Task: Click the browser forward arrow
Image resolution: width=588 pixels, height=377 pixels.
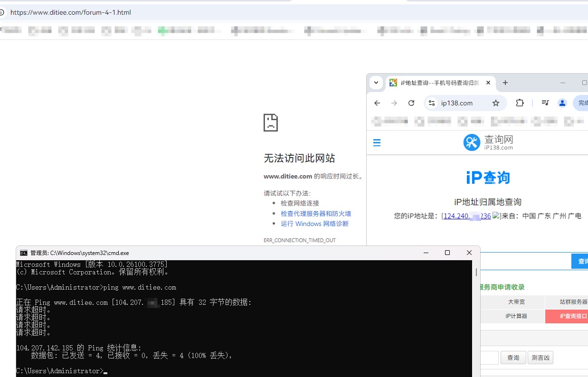Action: click(394, 103)
